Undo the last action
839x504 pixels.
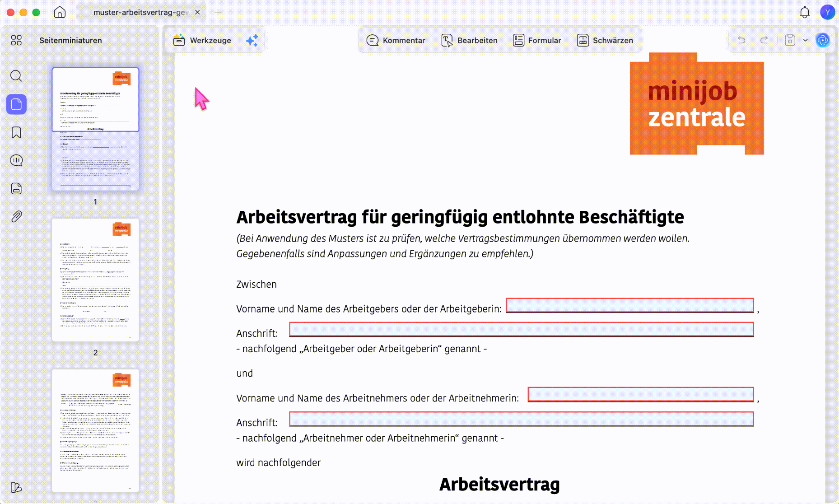pos(741,40)
